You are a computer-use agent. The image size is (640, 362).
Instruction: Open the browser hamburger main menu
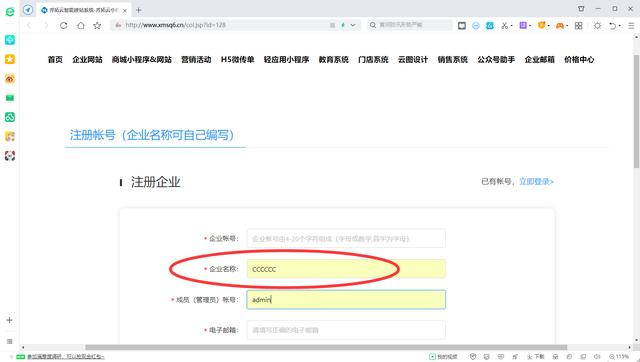point(631,25)
